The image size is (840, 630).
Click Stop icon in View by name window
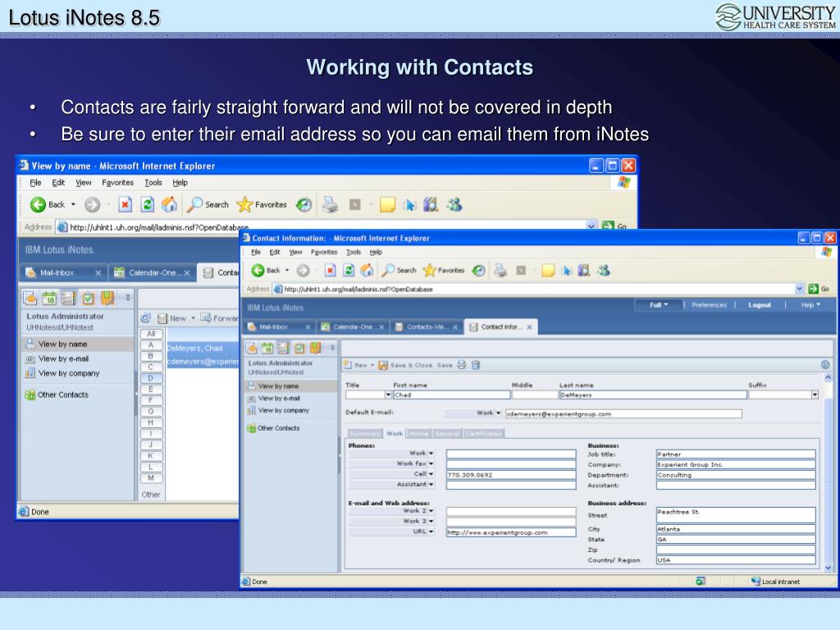click(x=125, y=204)
